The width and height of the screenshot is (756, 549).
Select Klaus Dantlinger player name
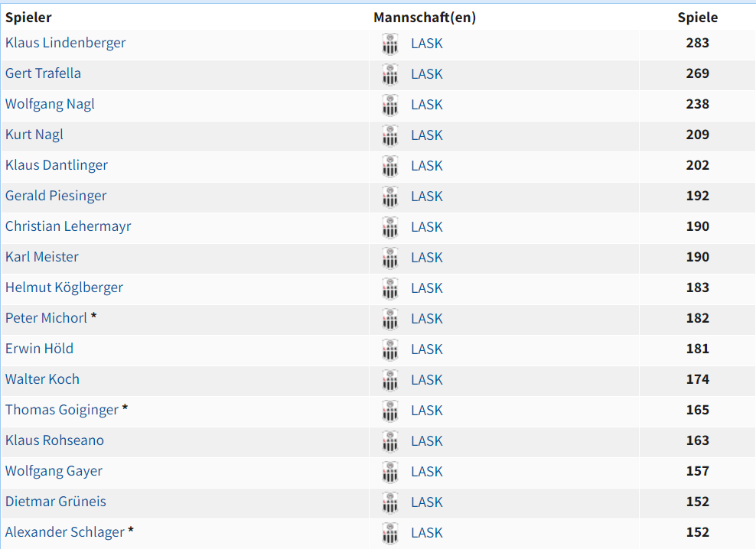coord(57,165)
